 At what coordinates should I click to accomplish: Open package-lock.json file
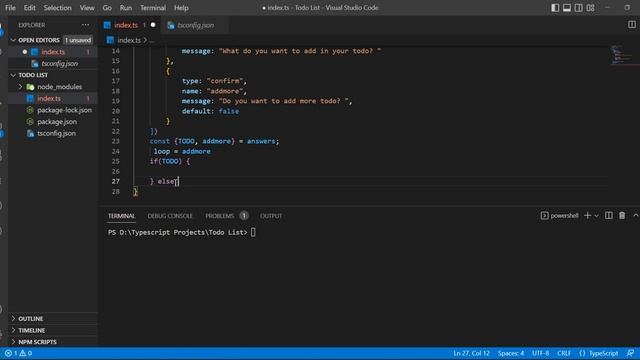click(x=64, y=110)
